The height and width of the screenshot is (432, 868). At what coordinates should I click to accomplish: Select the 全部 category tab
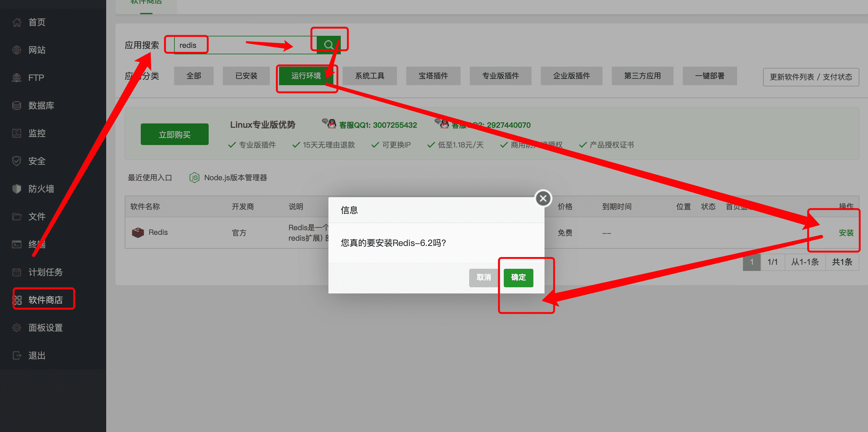[x=194, y=76]
